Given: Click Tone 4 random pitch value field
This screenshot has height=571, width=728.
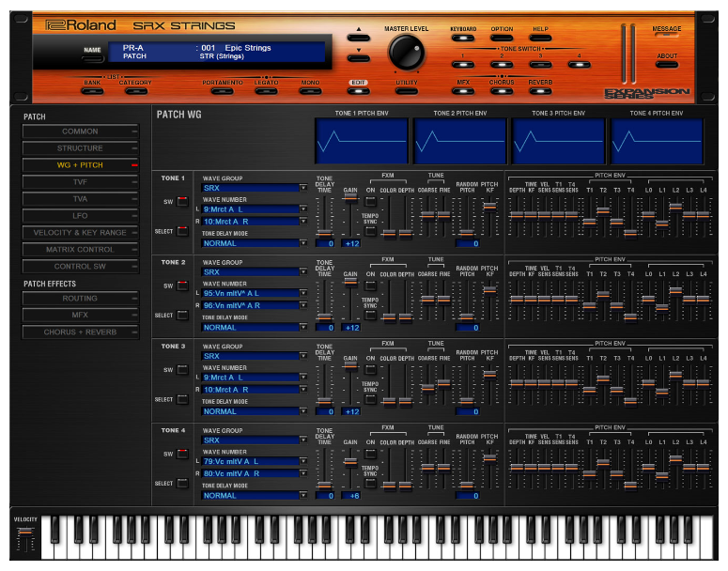Looking at the screenshot, I should tap(468, 495).
